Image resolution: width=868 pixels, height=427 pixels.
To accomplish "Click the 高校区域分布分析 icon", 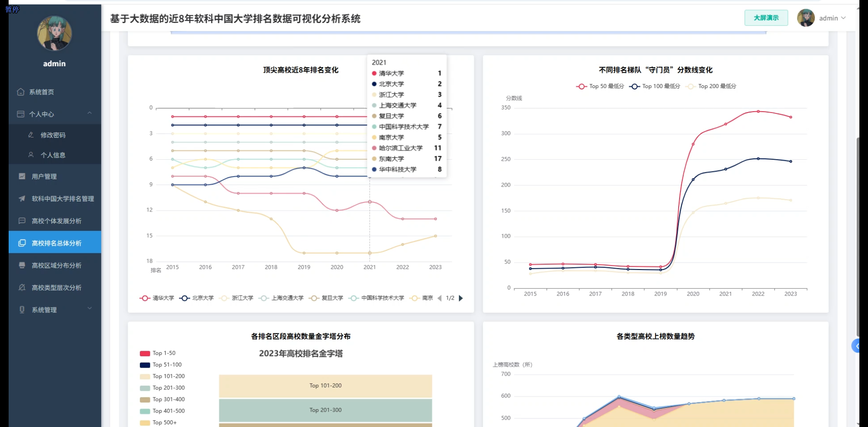I will tap(22, 265).
